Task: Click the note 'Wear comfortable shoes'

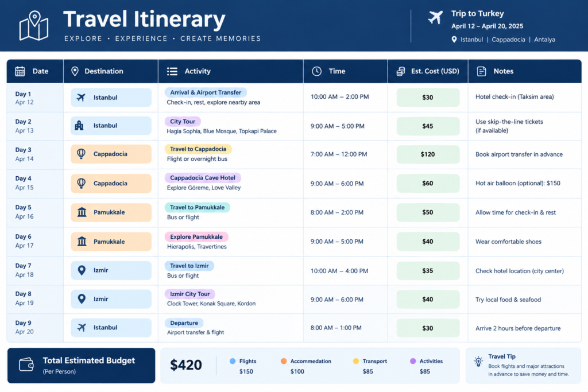Action: pyautogui.click(x=509, y=242)
